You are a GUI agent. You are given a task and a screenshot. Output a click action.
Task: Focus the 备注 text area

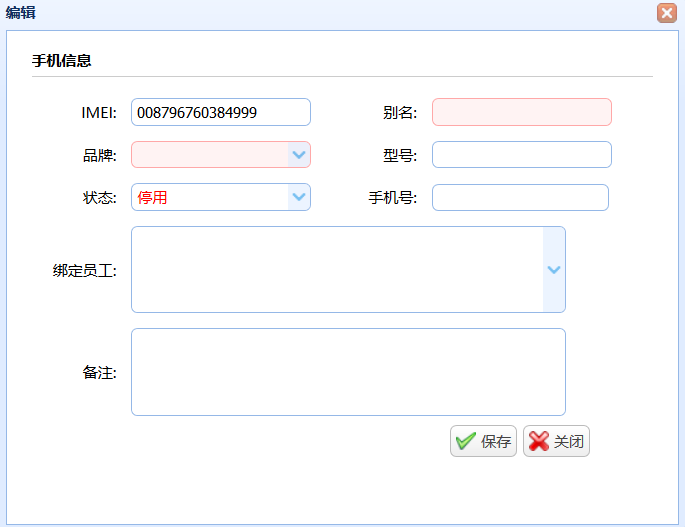(x=348, y=372)
